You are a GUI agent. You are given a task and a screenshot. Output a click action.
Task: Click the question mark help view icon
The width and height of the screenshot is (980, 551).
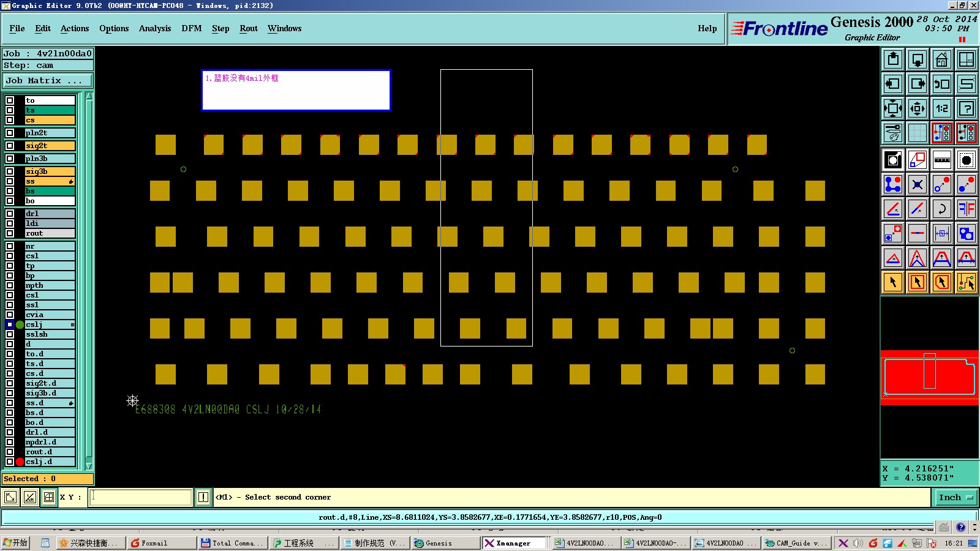[967, 108]
